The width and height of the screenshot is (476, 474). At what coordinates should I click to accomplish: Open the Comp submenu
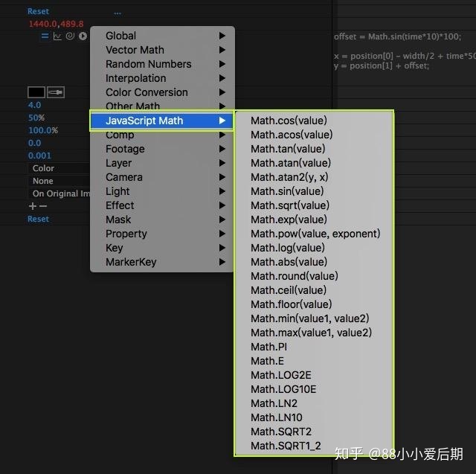pyautogui.click(x=162, y=135)
